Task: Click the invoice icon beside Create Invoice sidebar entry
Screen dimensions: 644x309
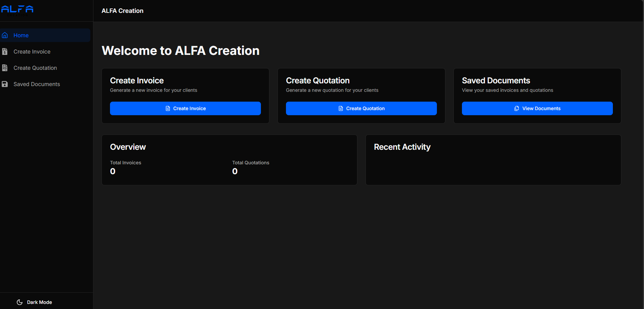Action: 5,52
